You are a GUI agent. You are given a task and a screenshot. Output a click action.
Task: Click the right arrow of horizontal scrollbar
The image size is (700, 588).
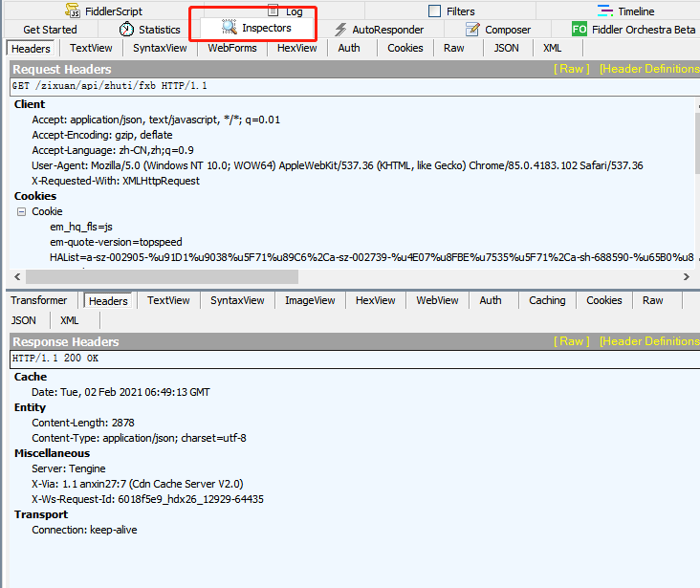pyautogui.click(x=687, y=277)
